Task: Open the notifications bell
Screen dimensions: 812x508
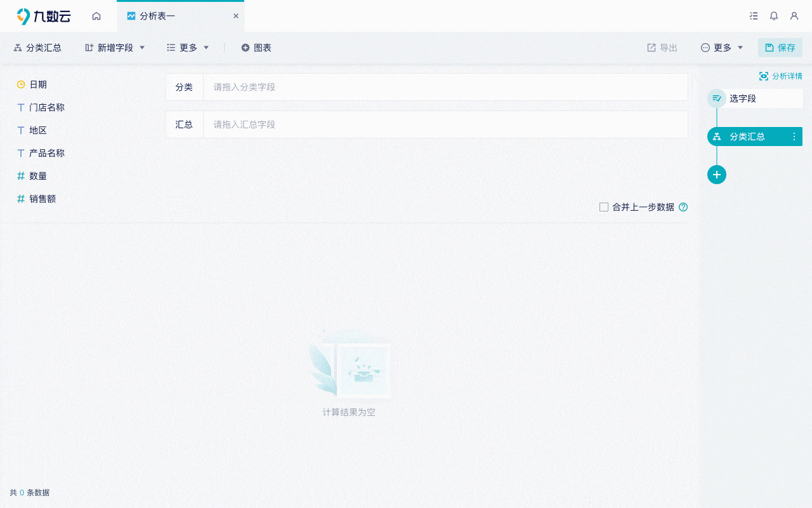Action: [x=774, y=16]
